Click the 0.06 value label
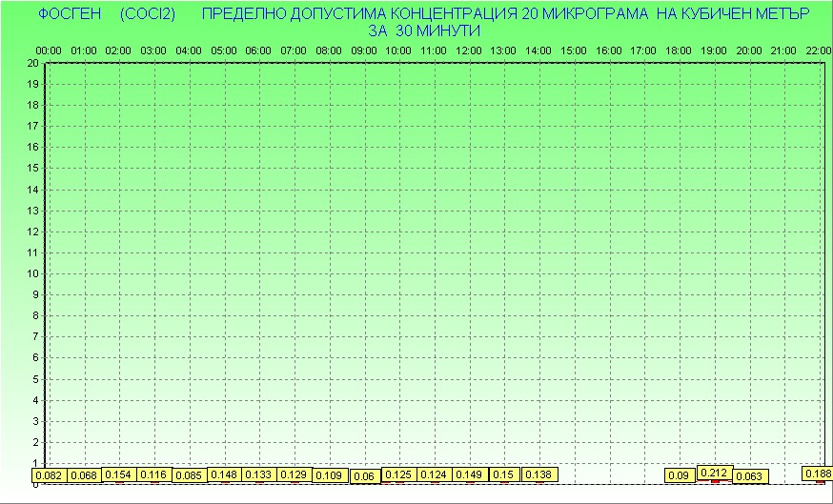This screenshot has height=504, width=833. tap(365, 476)
